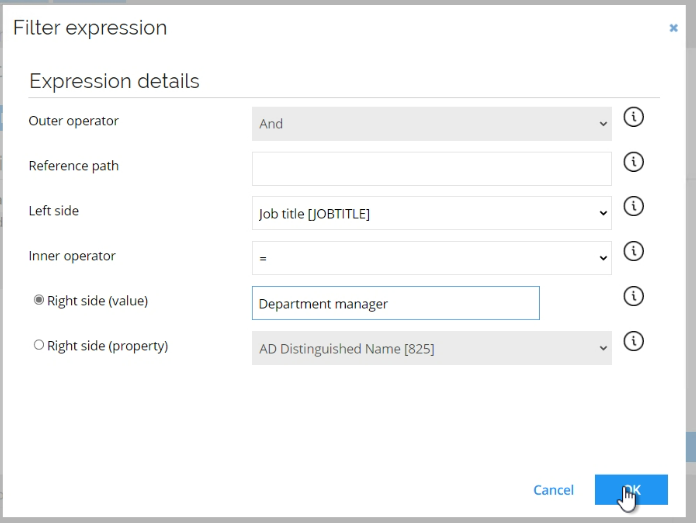Click info icon beside Right side (property)
This screenshot has height=523, width=696.
(x=633, y=341)
